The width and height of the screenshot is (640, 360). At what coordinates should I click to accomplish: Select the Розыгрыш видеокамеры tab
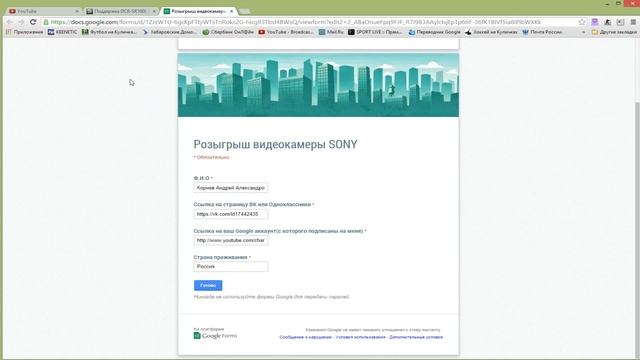(198, 11)
